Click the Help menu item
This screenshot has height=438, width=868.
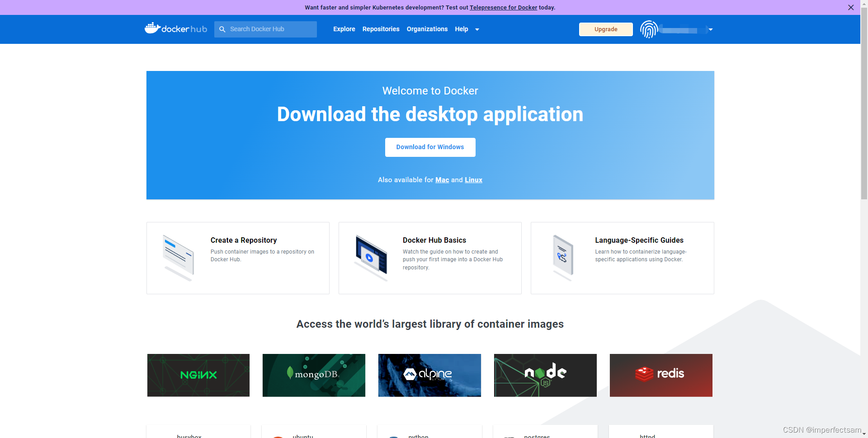tap(462, 29)
